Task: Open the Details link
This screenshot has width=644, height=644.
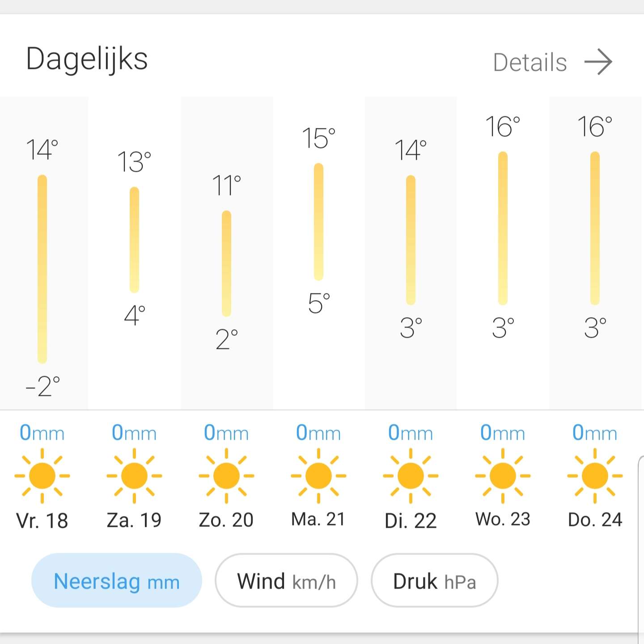Action: pyautogui.click(x=530, y=63)
